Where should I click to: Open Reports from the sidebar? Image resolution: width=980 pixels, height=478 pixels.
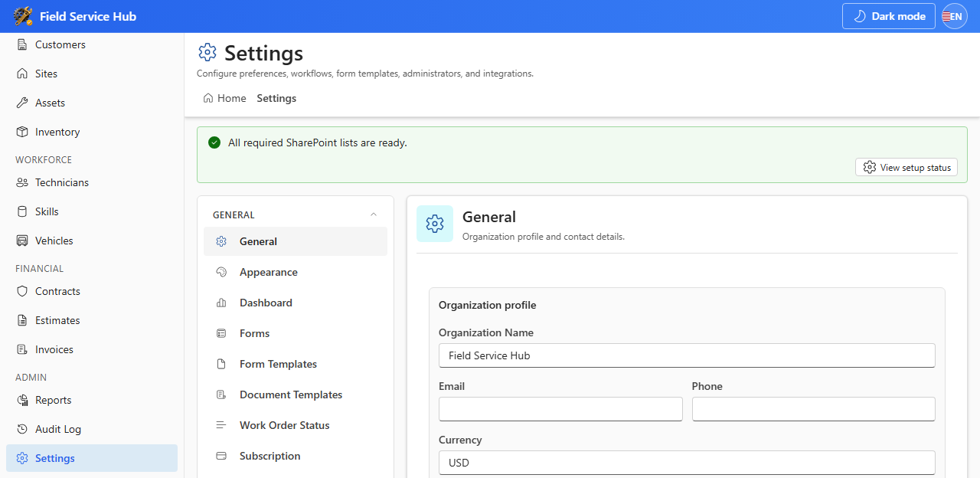92,400
